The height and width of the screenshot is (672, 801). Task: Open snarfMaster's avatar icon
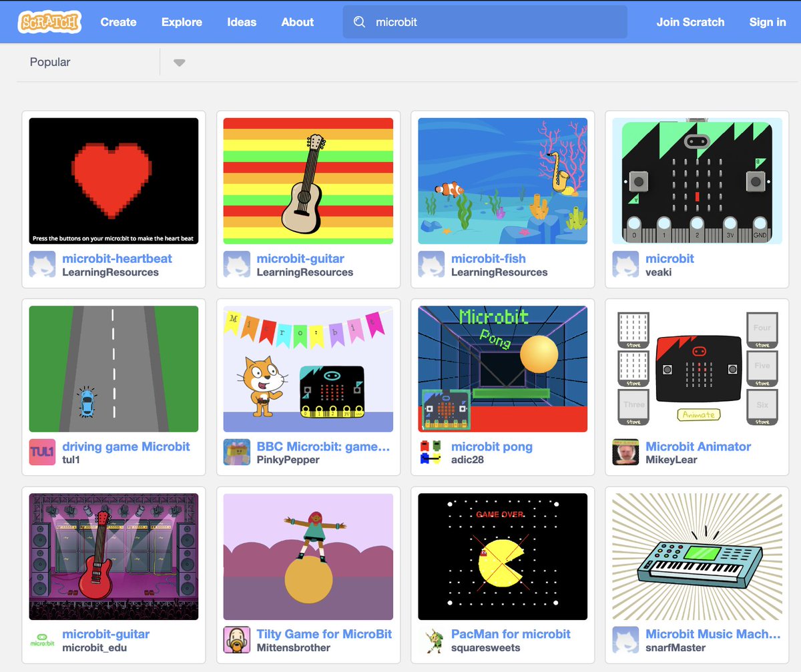(x=625, y=640)
